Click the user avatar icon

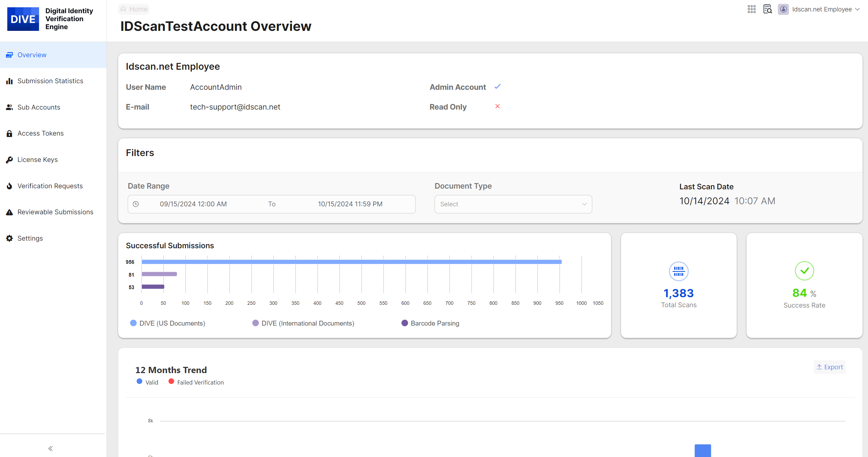[783, 9]
